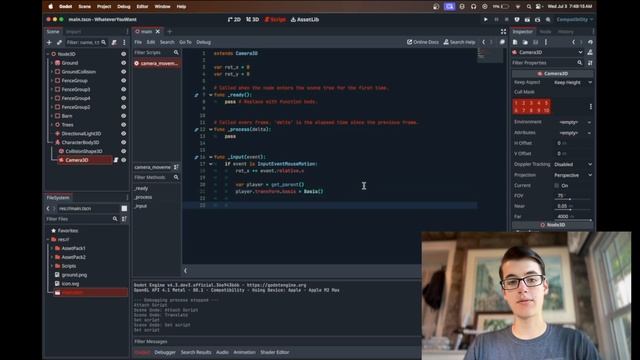Expand the Ground node in scene tree
Screen dimensions: 640x360
(x=52, y=63)
